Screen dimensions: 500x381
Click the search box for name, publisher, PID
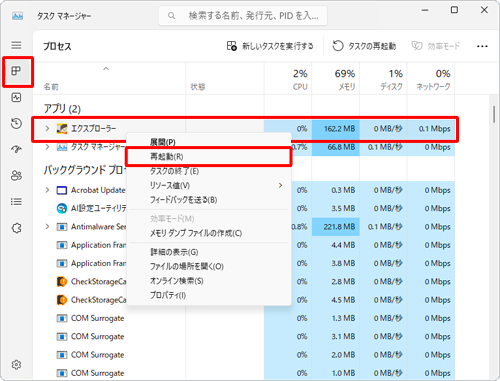tap(243, 16)
